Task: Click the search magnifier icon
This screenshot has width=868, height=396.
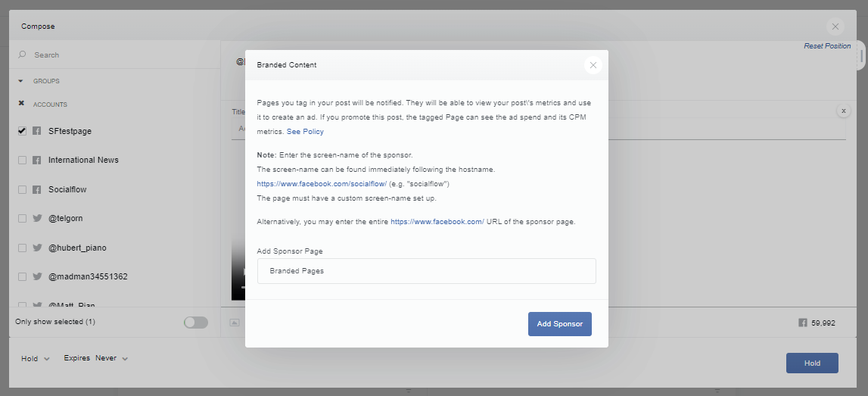Action: [22, 55]
